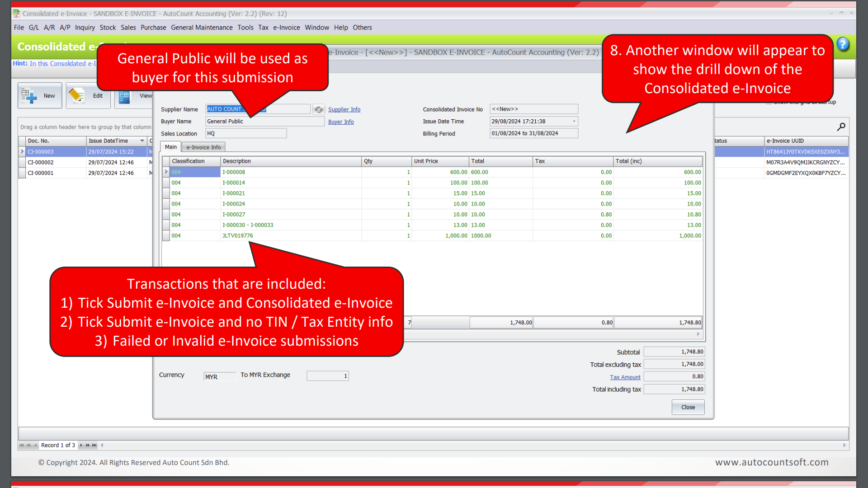Viewport: 868px width, 488px height.
Task: Open the Supplier Info link
Action: tap(344, 109)
